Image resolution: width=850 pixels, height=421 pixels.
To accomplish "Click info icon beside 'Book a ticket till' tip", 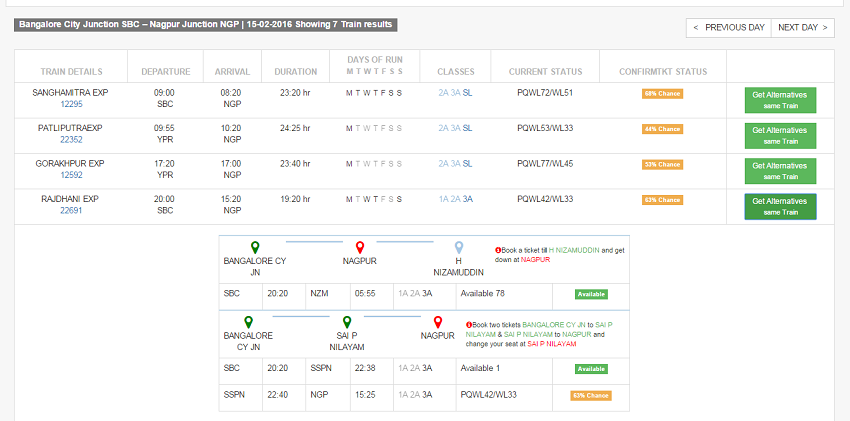I will tap(498, 250).
